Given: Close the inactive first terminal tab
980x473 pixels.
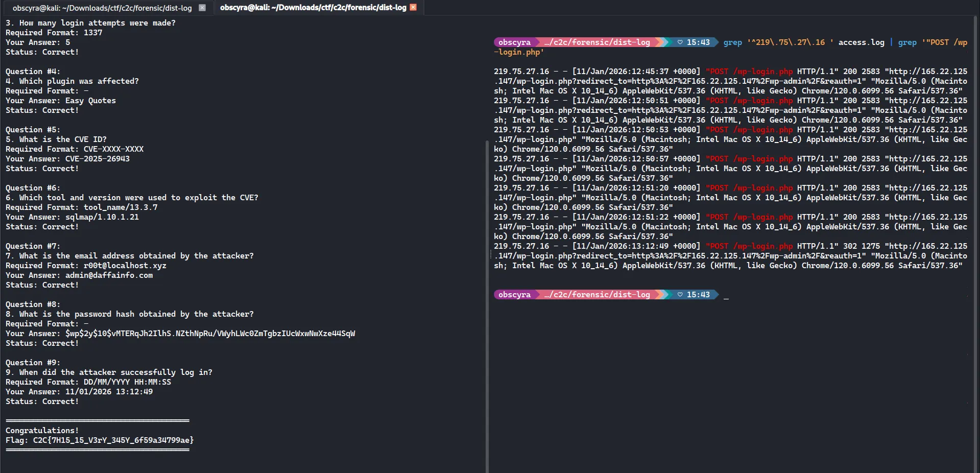Looking at the screenshot, I should point(202,8).
